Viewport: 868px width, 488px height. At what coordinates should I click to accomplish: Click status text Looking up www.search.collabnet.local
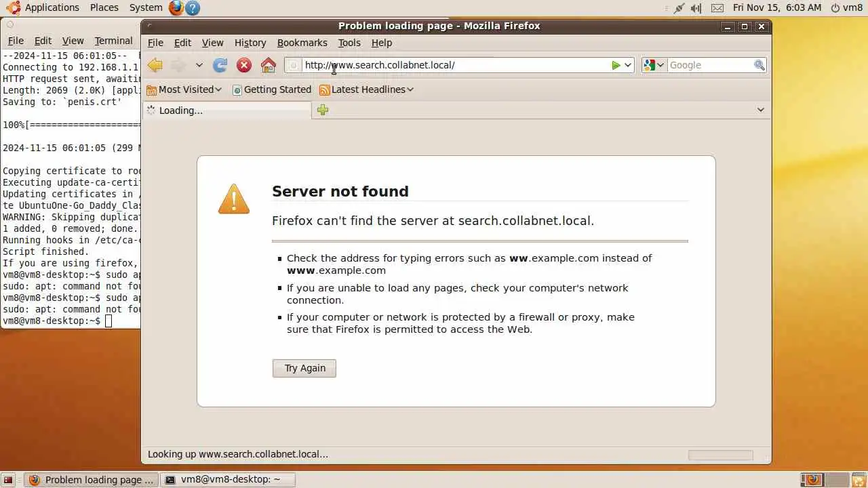point(238,454)
